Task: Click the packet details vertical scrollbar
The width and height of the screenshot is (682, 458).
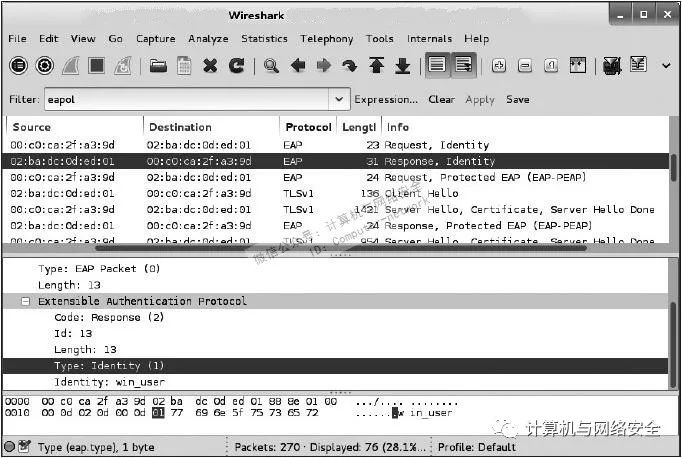Action: pos(674,343)
